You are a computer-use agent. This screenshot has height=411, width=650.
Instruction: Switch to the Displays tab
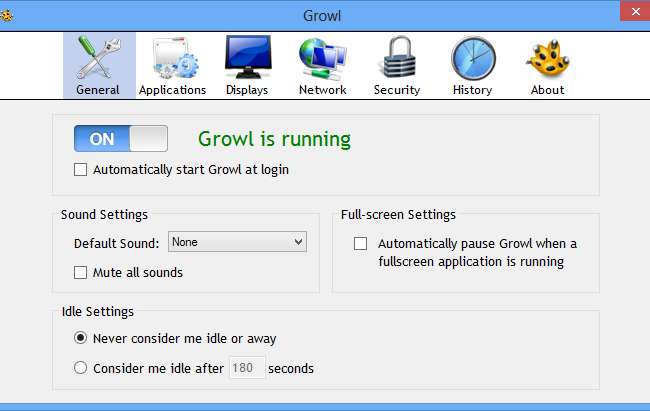tap(247, 66)
